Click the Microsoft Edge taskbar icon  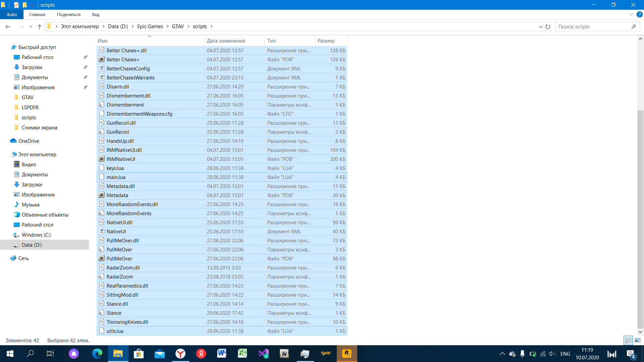(97, 353)
